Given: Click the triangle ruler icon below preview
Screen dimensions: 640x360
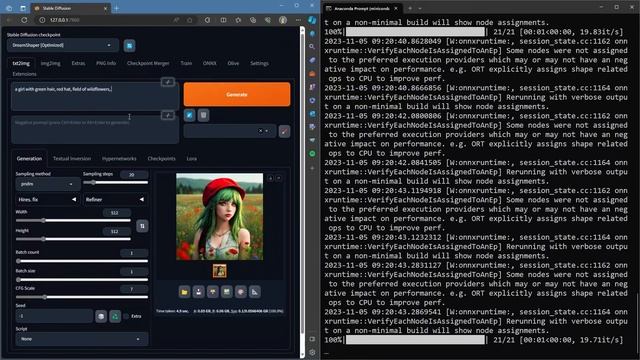Looking at the screenshot, I should [255, 292].
